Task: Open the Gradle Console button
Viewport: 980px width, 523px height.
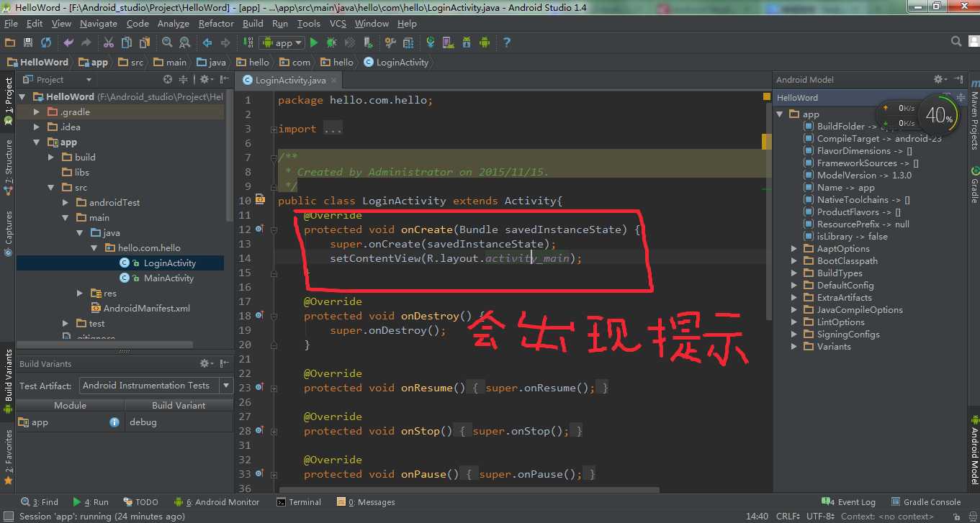Action: click(926, 502)
